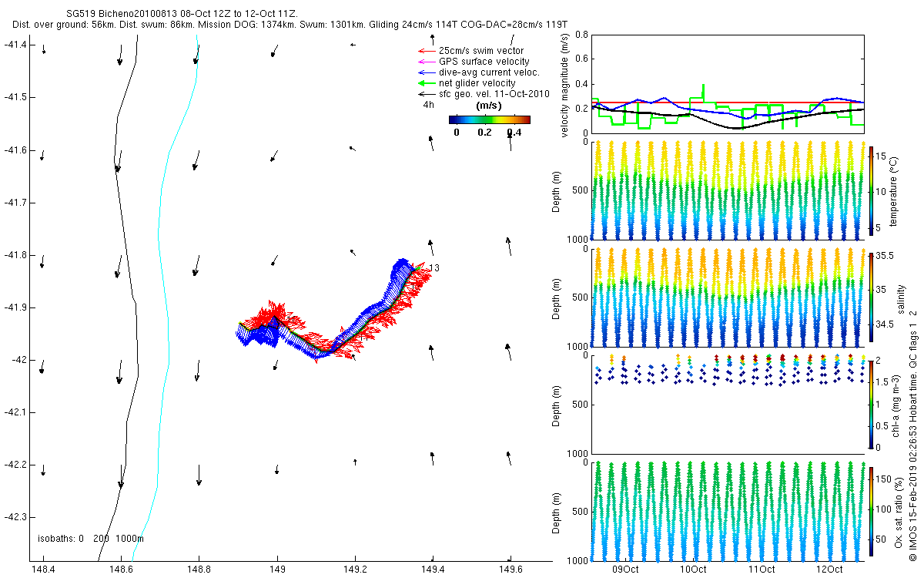Click the map latitude tick '-41.4'
The image size is (924, 578).
pyautogui.click(x=15, y=45)
